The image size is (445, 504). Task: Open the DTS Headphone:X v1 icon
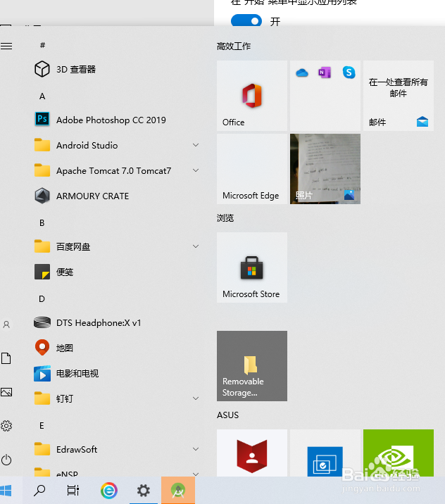coord(42,322)
